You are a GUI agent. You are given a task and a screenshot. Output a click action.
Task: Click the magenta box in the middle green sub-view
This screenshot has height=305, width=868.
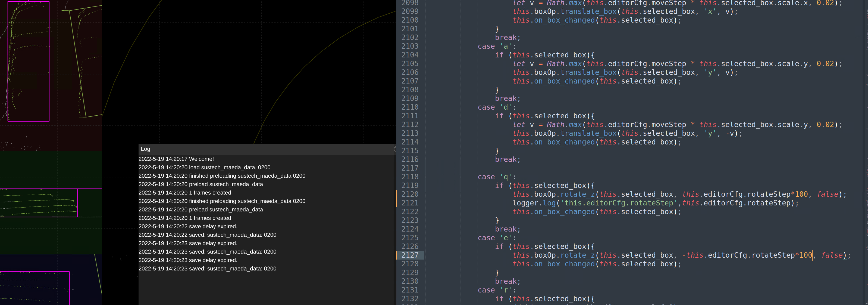(39, 202)
